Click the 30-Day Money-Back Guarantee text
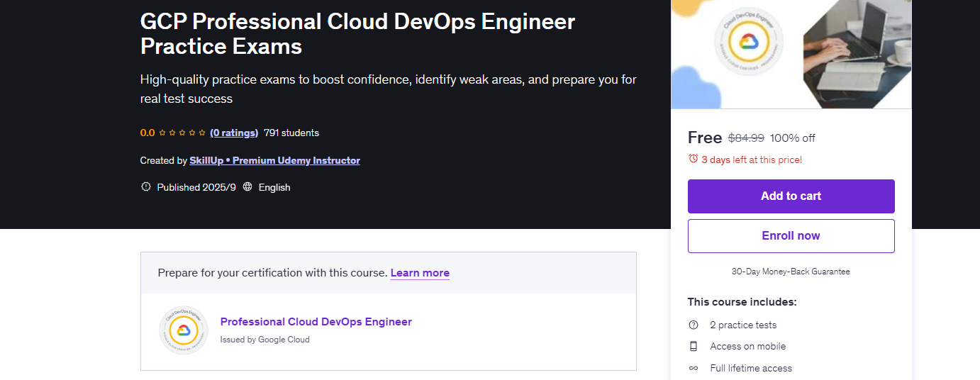Screen dimensions: 980x380 [x=791, y=272]
